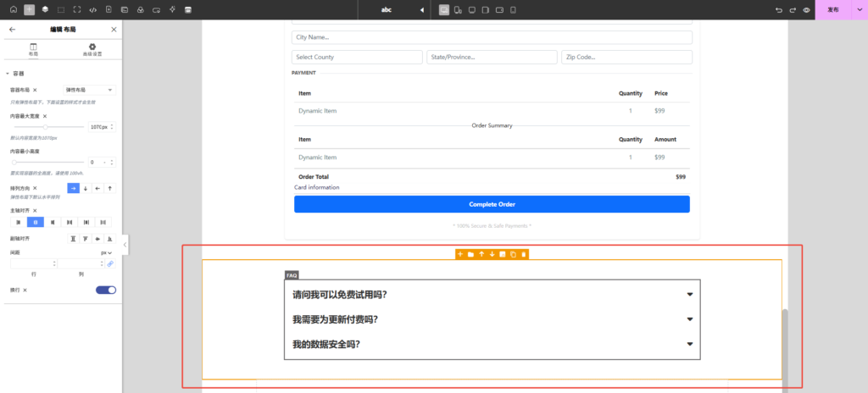Toggle preview with the eye icon
Image resolution: width=868 pixels, height=393 pixels.
click(806, 9)
